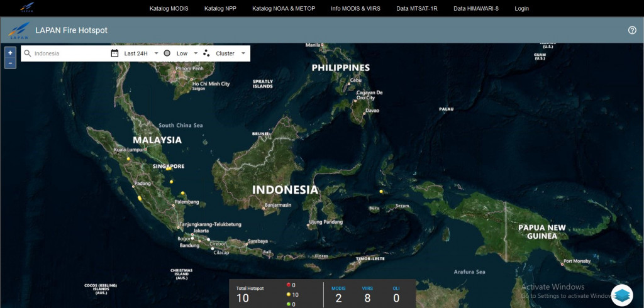The image size is (644, 308).
Task: Click the Ujung Pandang city label
Action: point(326,222)
